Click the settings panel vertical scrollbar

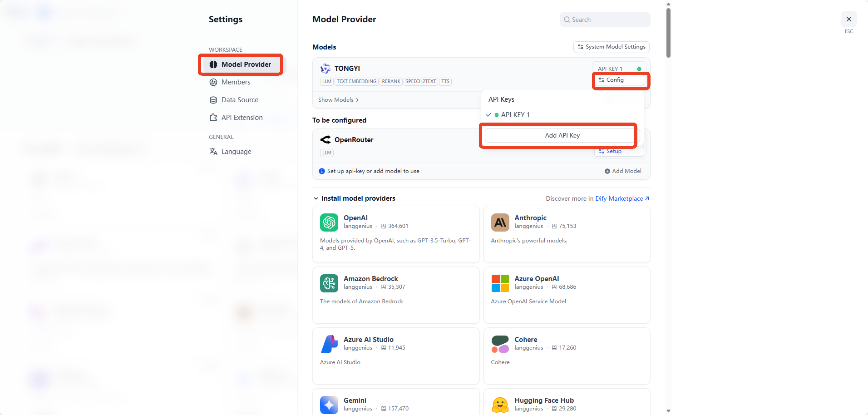(x=668, y=33)
